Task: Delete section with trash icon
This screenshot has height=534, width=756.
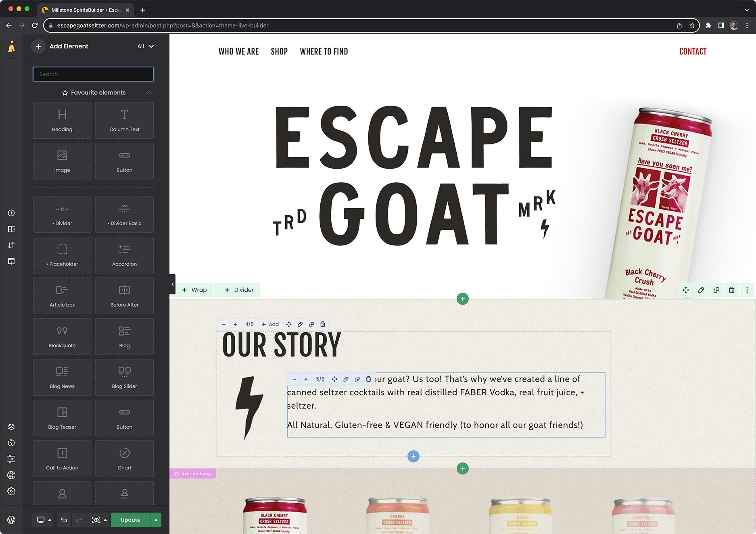Action: coord(732,290)
